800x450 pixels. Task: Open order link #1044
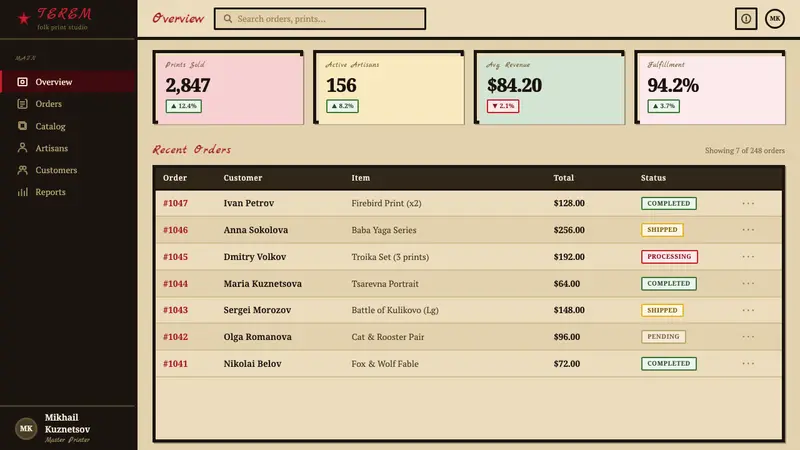[x=175, y=283]
